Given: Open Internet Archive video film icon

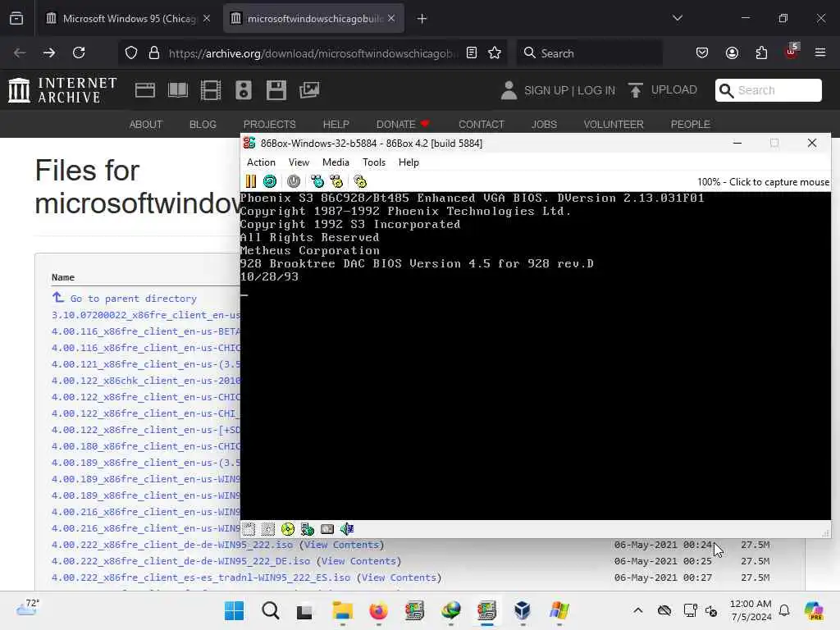Looking at the screenshot, I should (x=211, y=90).
